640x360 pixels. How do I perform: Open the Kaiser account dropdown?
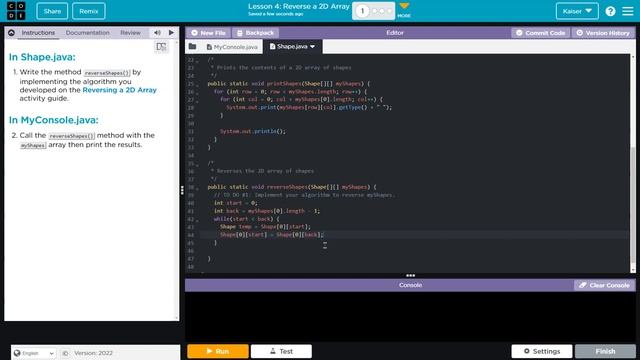(577, 11)
